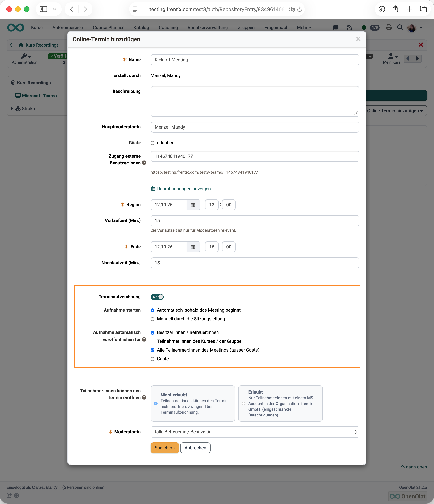
Task: Show help for Termin eröffnen setting
Action: click(144, 397)
